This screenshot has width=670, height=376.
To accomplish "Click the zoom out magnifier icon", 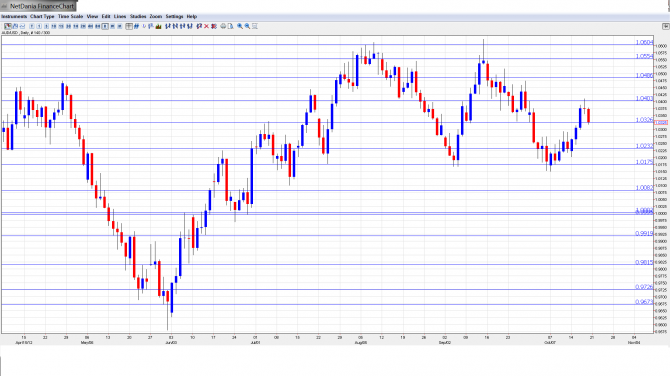I will 247,26.
